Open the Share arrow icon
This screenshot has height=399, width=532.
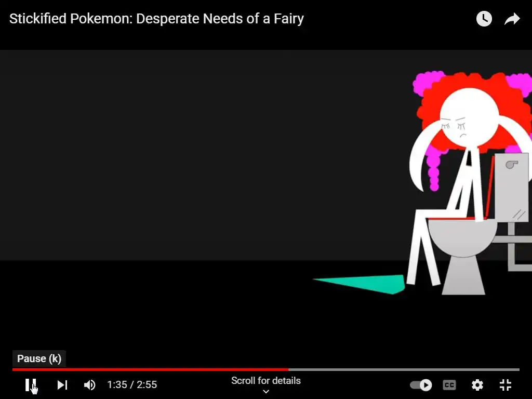point(512,19)
